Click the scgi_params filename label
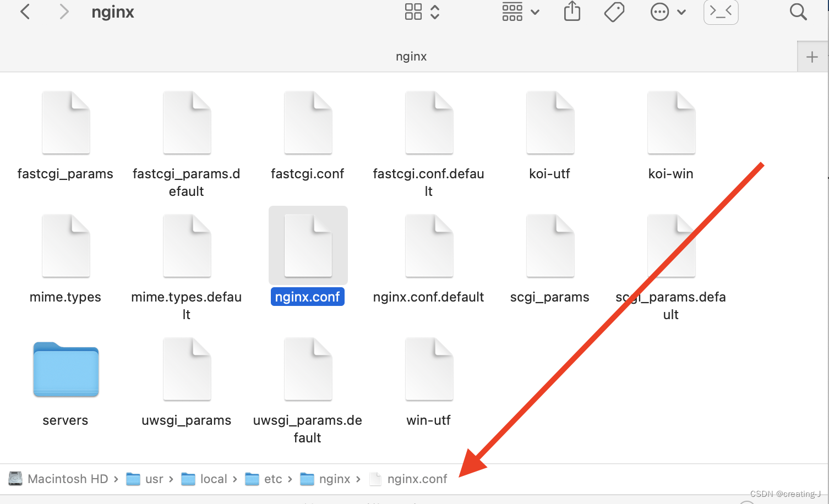The width and height of the screenshot is (829, 504). [550, 297]
